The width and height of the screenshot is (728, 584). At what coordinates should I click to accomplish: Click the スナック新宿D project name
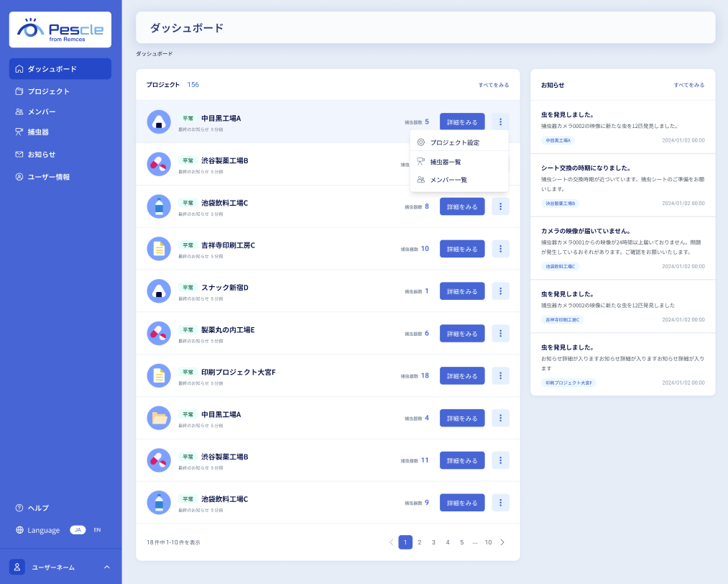pos(225,288)
